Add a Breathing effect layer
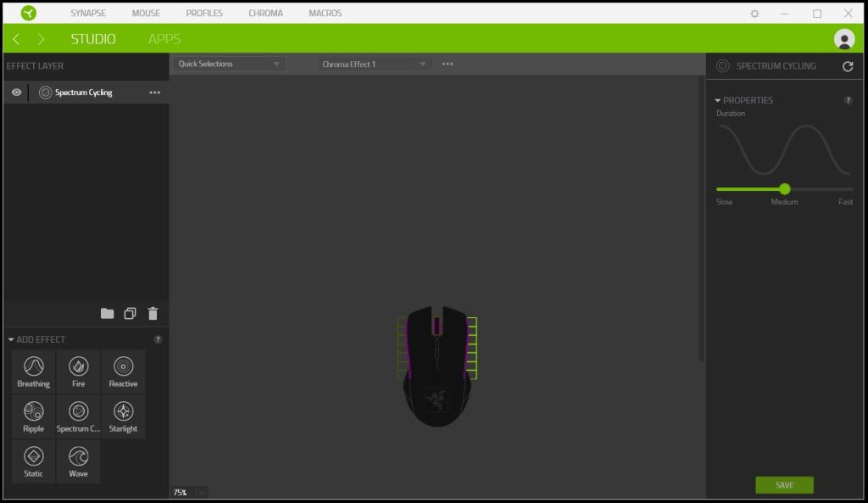This screenshot has height=503, width=868. click(x=34, y=371)
